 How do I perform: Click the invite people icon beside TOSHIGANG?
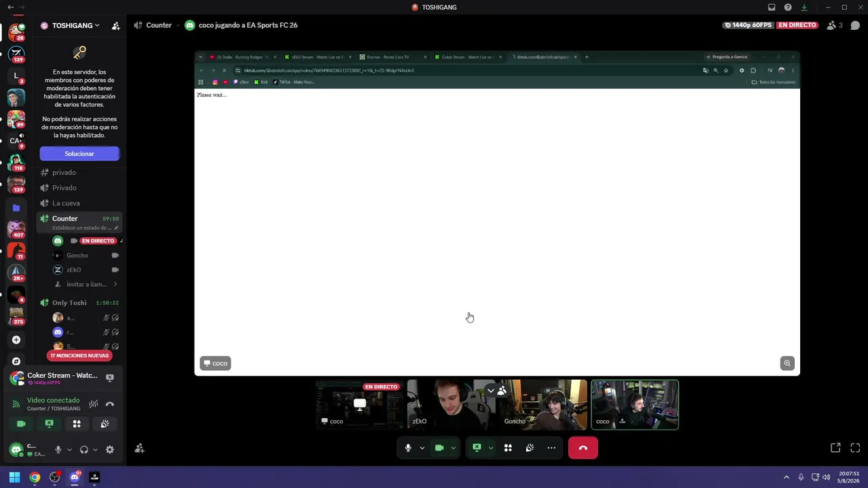point(116,26)
